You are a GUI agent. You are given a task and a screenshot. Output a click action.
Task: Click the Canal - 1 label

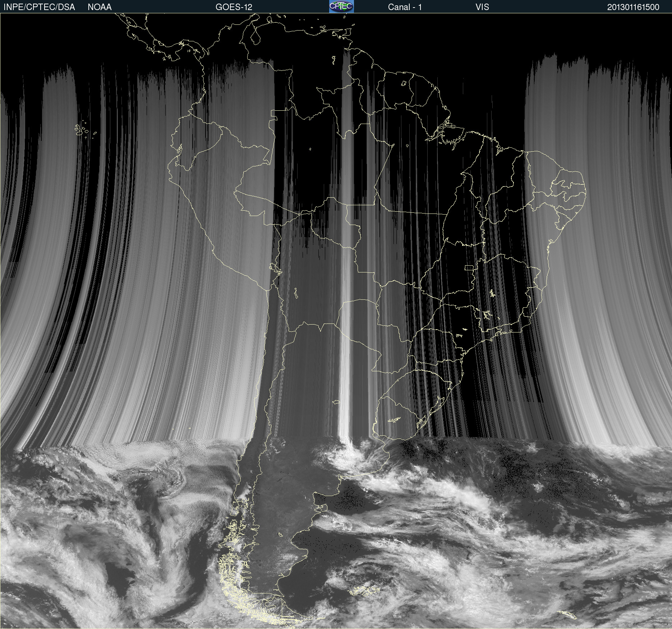pyautogui.click(x=405, y=7)
